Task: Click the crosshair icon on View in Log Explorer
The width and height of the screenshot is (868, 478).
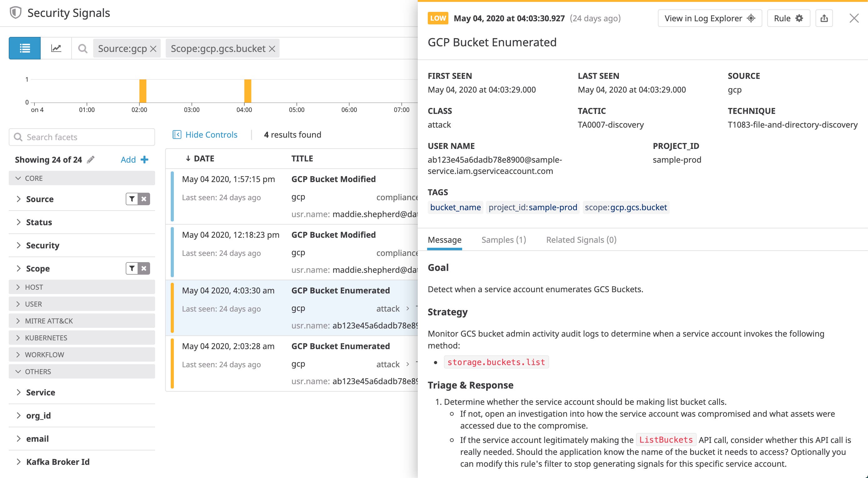Action: [751, 18]
